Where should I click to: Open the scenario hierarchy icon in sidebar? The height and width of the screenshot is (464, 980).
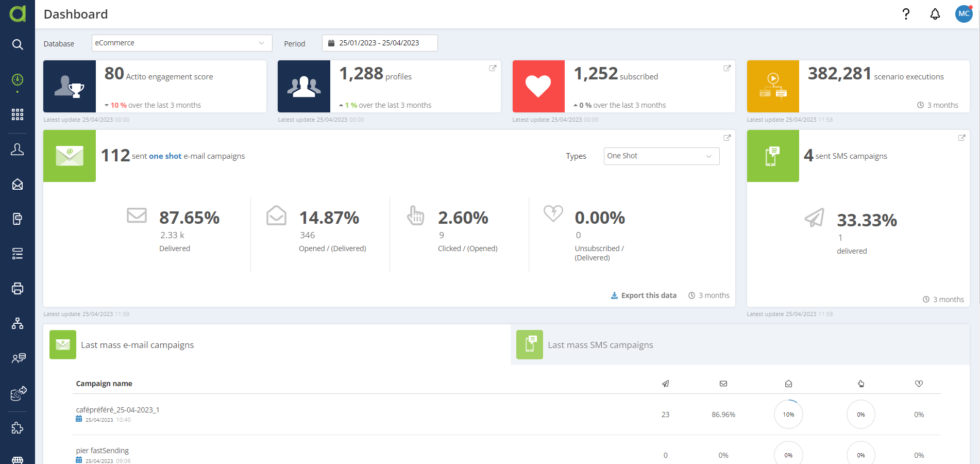(x=18, y=323)
